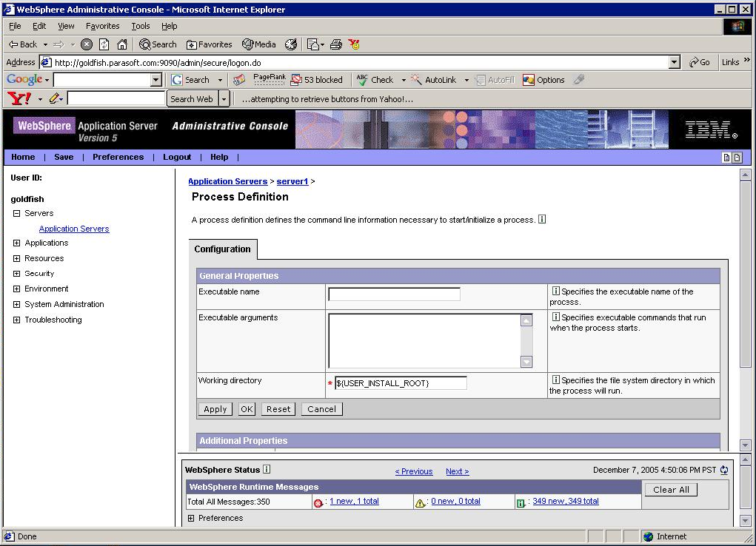Click the server1 breadcrumb link

tap(292, 181)
